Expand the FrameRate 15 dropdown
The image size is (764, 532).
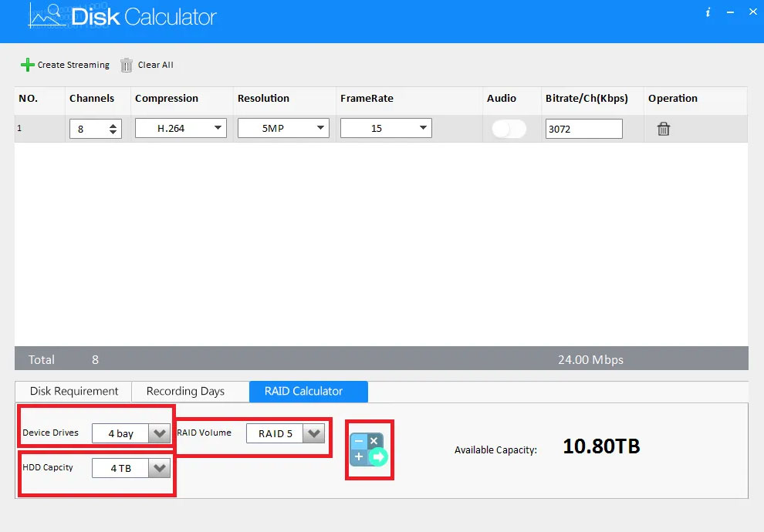[x=386, y=128]
